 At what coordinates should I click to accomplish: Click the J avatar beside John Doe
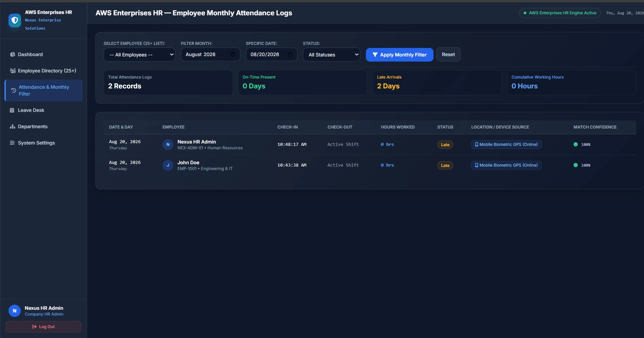168,165
